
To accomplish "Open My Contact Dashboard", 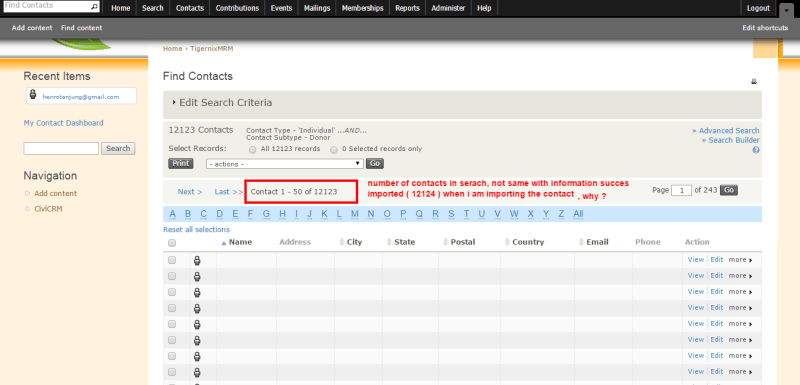I will [63, 123].
